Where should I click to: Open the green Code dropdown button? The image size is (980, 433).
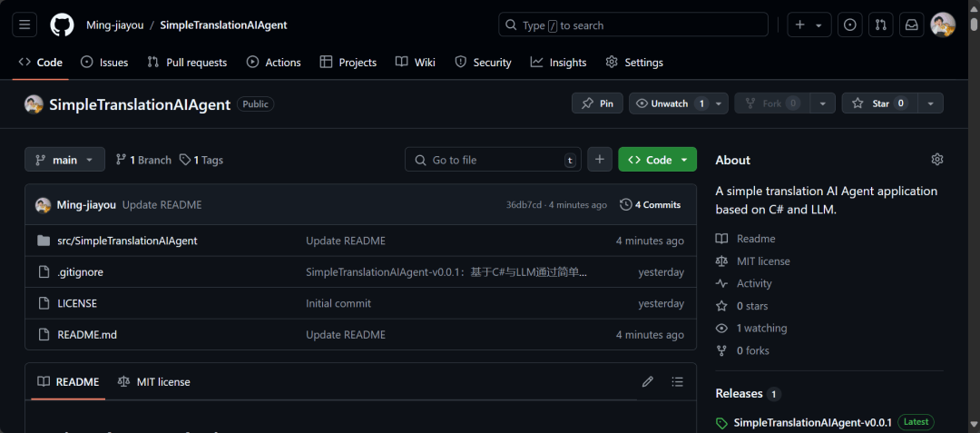point(658,160)
